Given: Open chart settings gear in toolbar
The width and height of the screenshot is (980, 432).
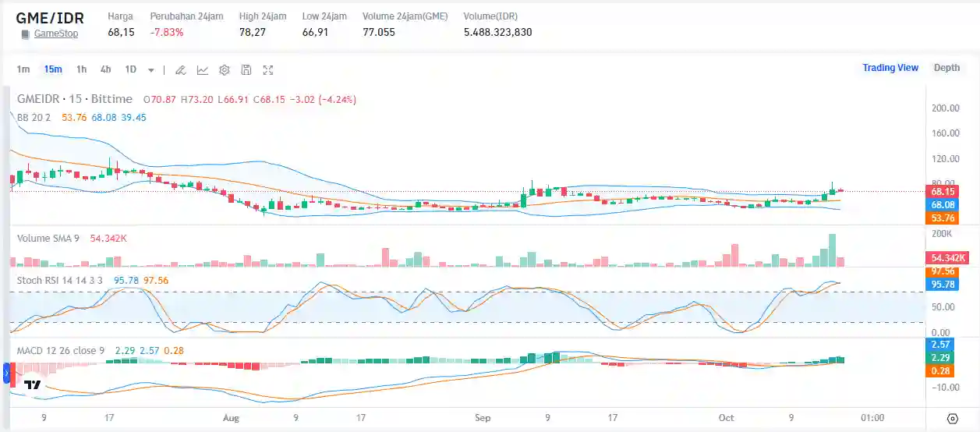Looking at the screenshot, I should point(225,69).
